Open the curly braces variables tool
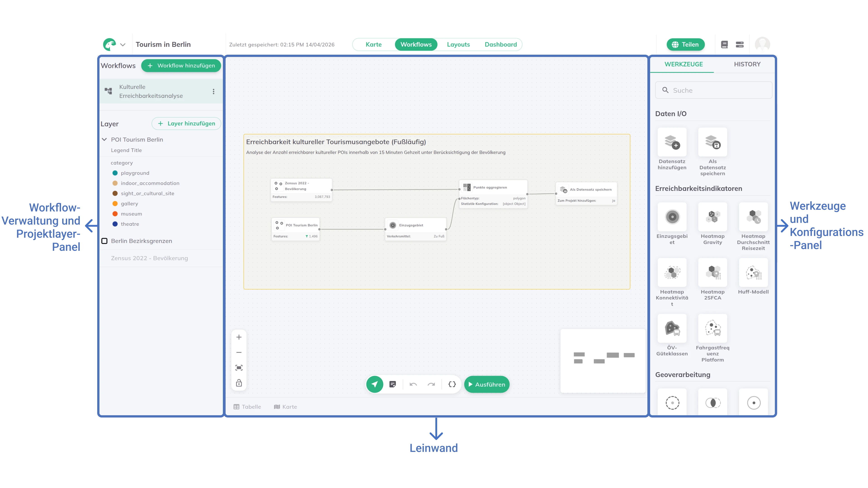 (452, 384)
